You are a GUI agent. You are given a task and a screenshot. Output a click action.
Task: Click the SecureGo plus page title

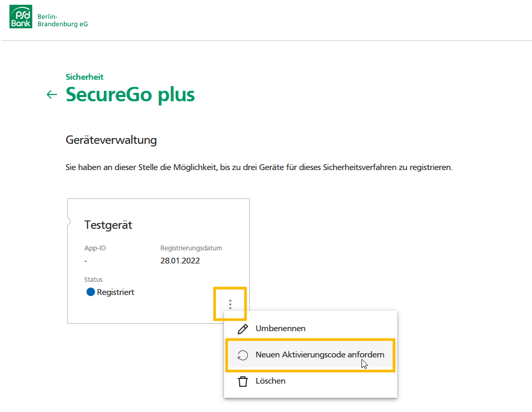130,94
